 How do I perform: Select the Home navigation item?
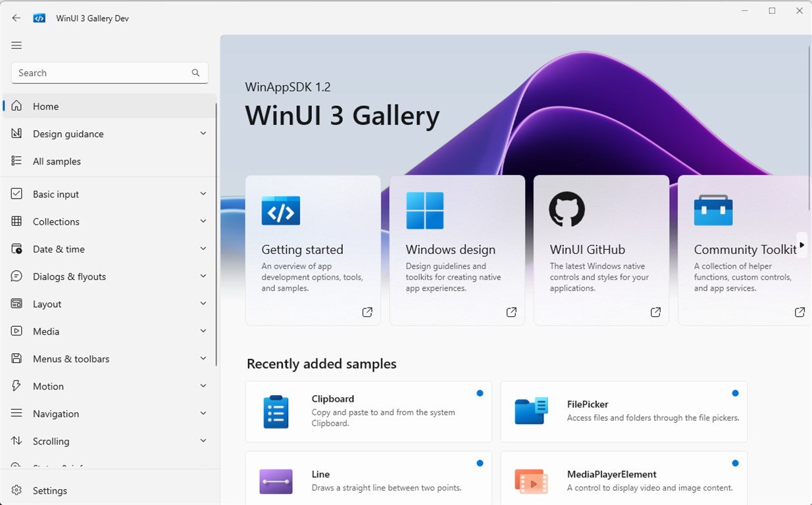(x=109, y=106)
